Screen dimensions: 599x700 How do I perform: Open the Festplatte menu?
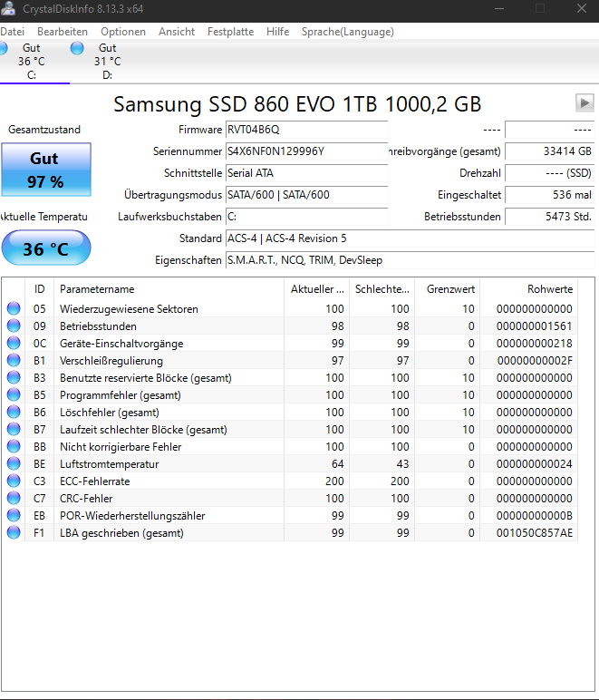[x=230, y=32]
